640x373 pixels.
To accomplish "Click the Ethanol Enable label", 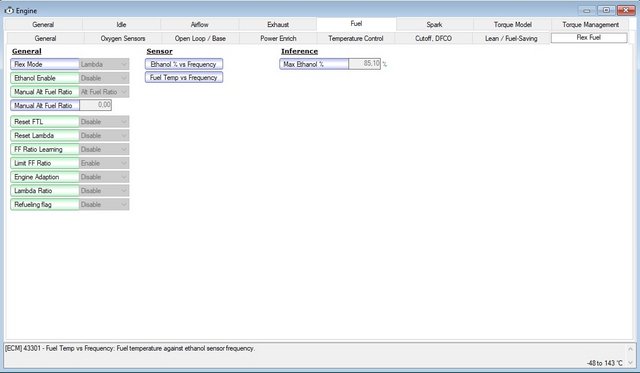I will [44, 78].
